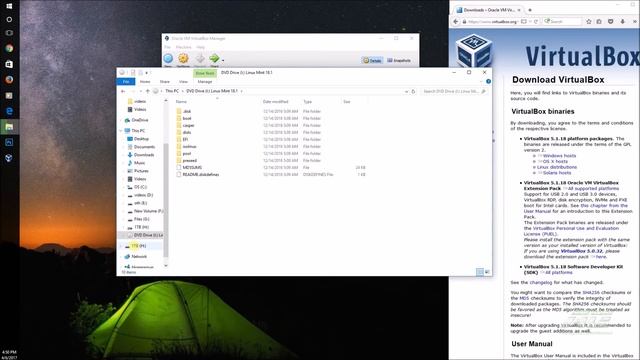The image size is (640, 360).
Task: Click Discard arrow icon in VirtualBox Manager
Action: [200, 59]
